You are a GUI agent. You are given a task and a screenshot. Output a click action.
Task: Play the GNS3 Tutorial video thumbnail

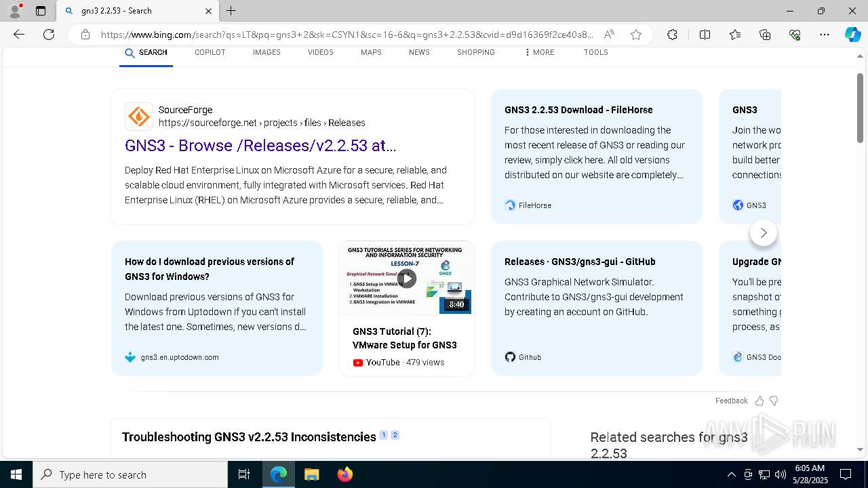[407, 278]
